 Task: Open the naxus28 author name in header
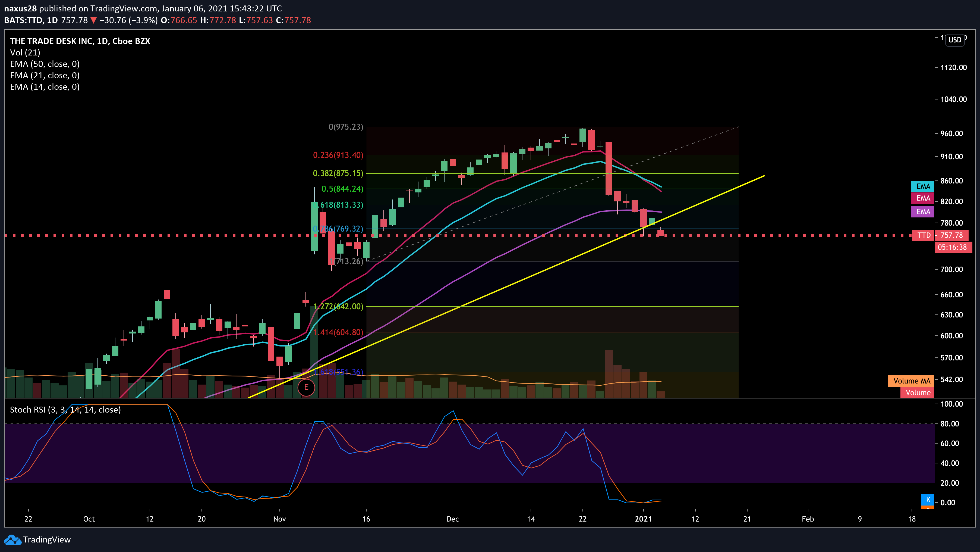[x=20, y=8]
